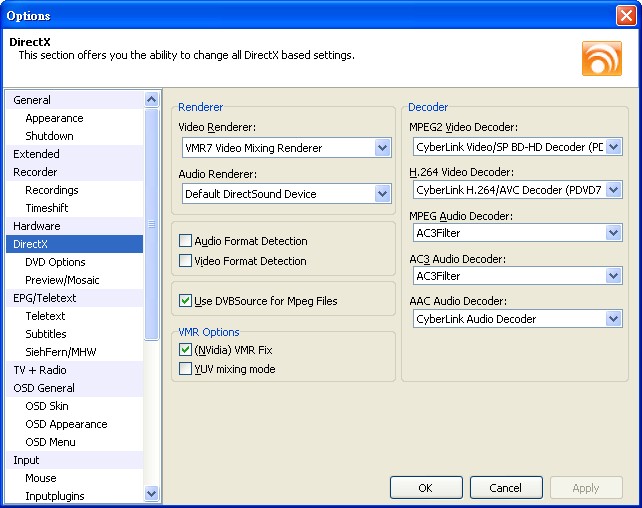642x508 pixels.
Task: Open the EPG/Teletext section
Action: coord(44,298)
